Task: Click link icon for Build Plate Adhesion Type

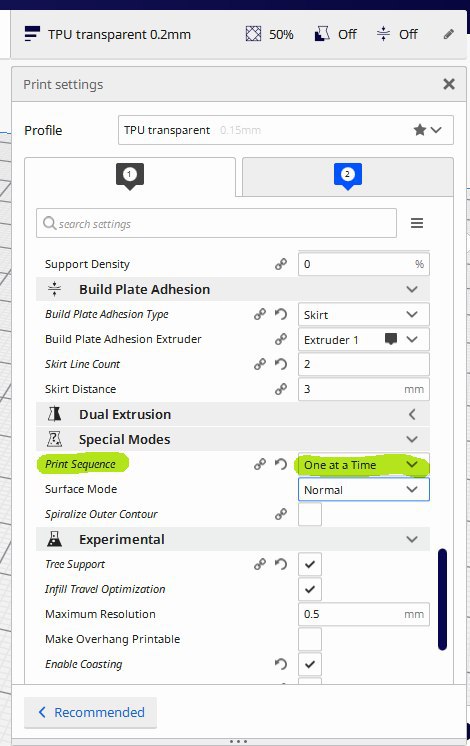Action: point(260,314)
